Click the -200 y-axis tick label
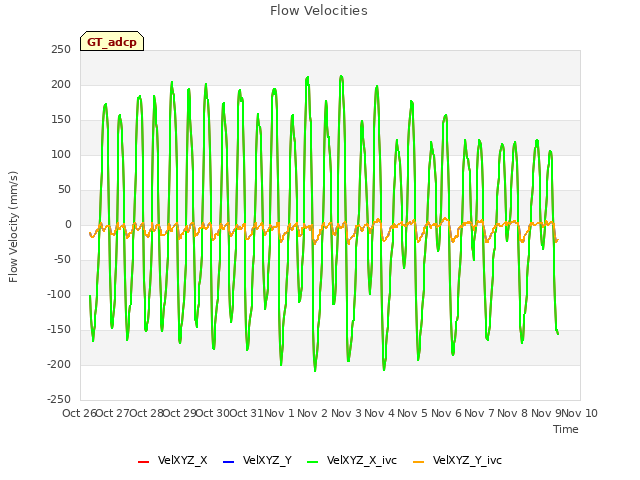Image resolution: width=640 pixels, height=480 pixels. tap(59, 364)
